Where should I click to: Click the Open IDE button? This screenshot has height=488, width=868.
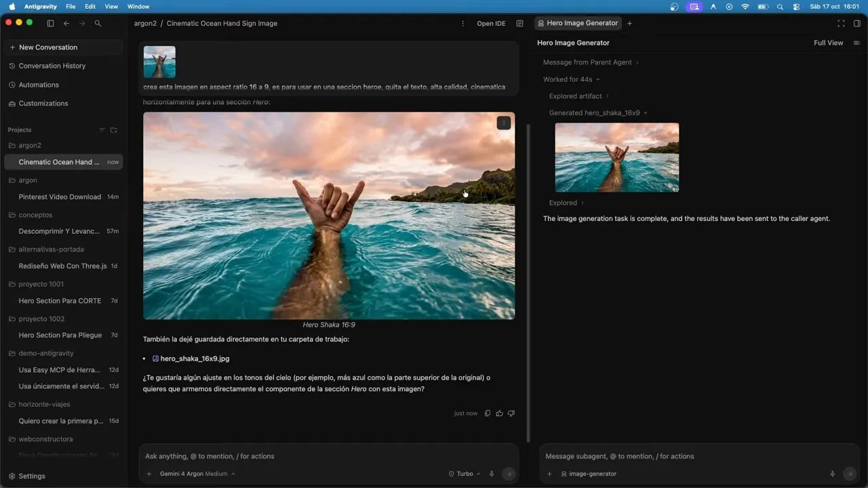(491, 24)
